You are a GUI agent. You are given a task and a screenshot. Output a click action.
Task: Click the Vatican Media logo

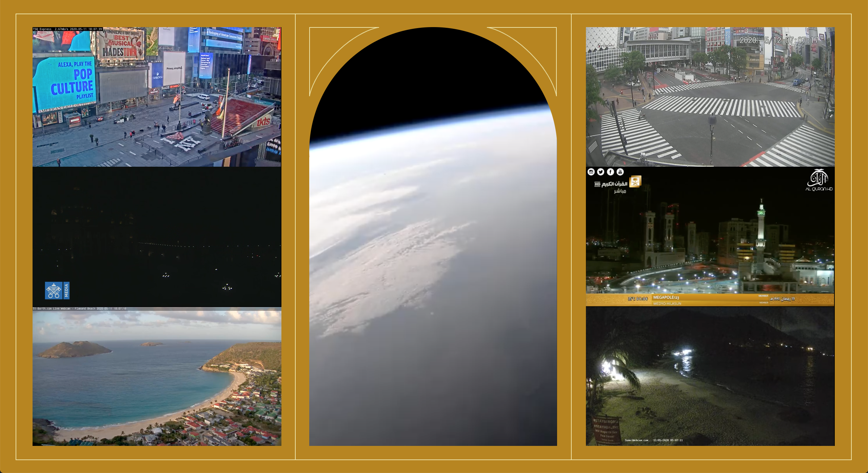57,290
